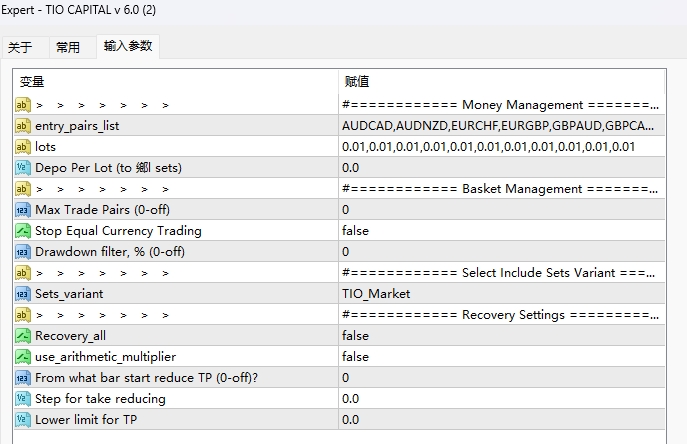Click the use_arithmetic_multiplier bool icon

point(22,357)
